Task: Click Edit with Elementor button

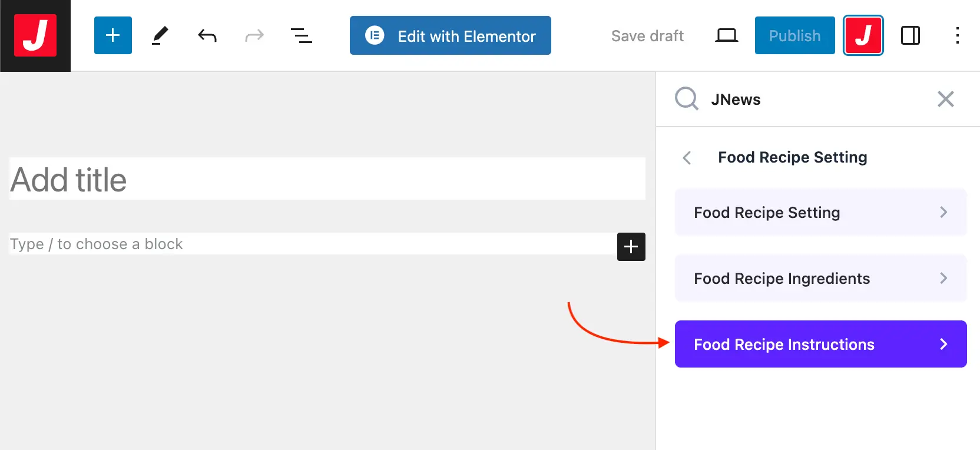Action: (451, 36)
